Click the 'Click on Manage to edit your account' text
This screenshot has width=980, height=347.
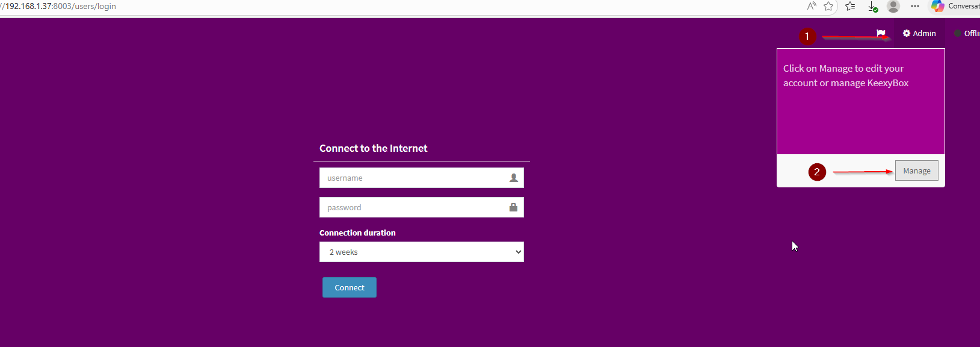[846, 76]
